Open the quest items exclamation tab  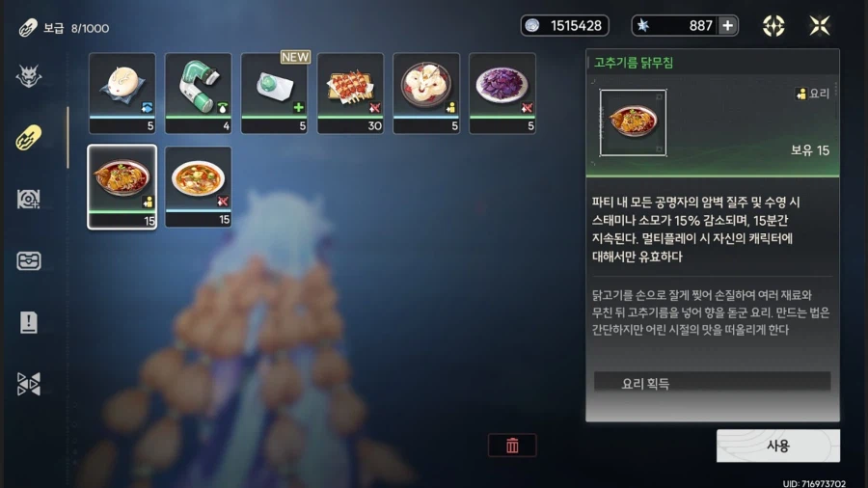pyautogui.click(x=29, y=322)
